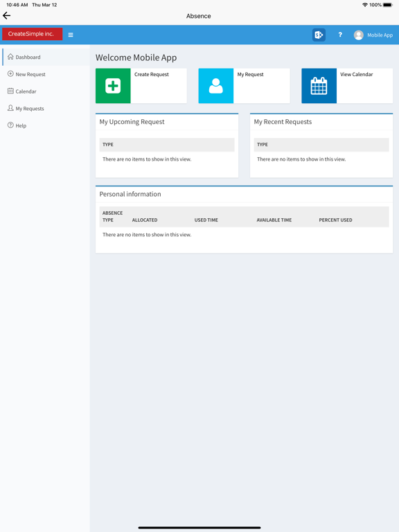This screenshot has height=532, width=399.
Task: Open the View Calendar link
Action: (x=356, y=74)
